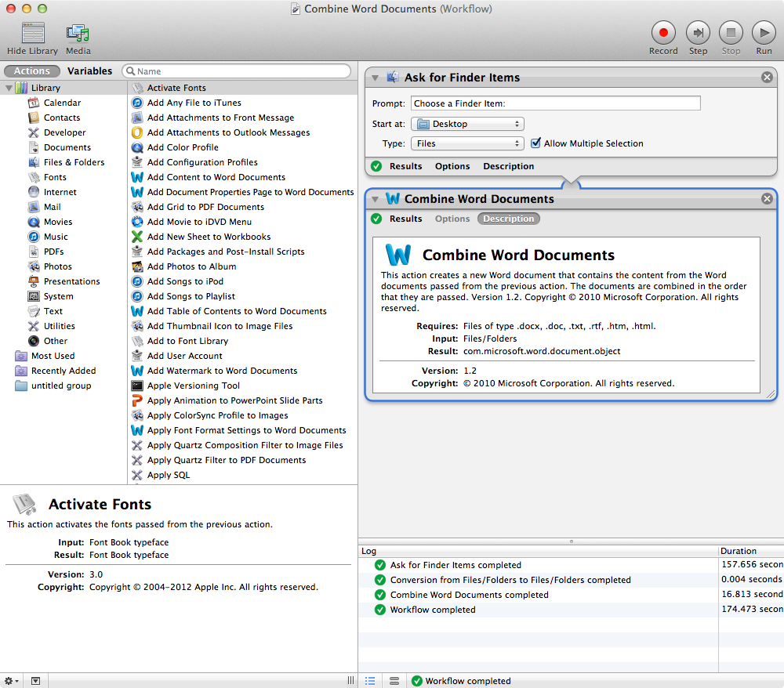
Task: Select the Photos category
Action: [x=57, y=266]
